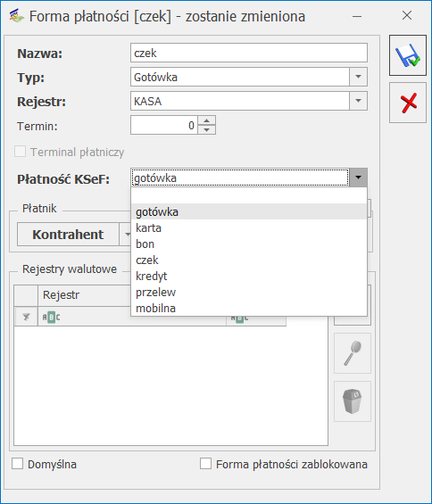Increase Termin value with up arrow
The width and height of the screenshot is (432, 504).
(x=206, y=120)
